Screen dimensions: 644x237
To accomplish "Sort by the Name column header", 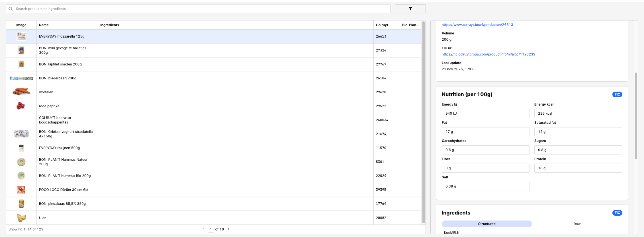I will (x=44, y=25).
